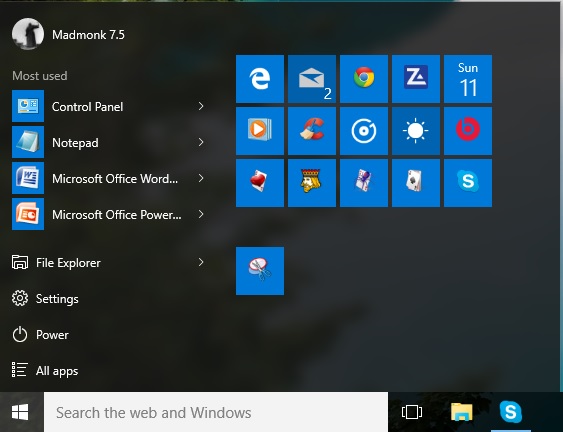Open the Microsoft Edge tile

point(260,79)
